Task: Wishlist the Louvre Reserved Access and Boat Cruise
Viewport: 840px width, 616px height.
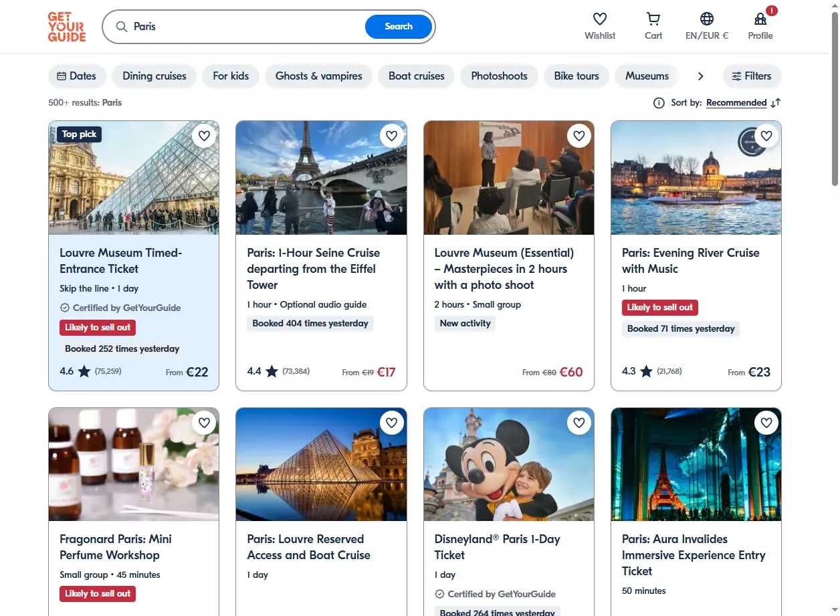Action: point(392,422)
